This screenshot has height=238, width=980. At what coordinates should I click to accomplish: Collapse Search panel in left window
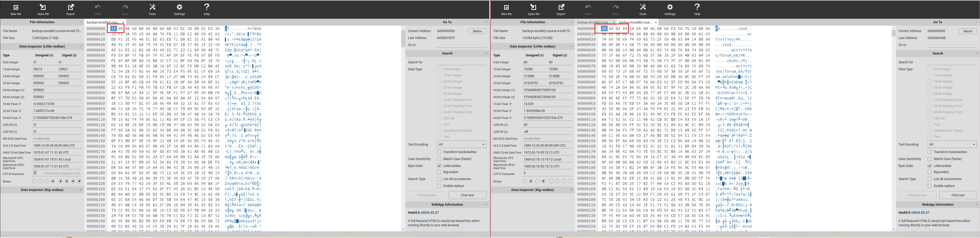click(x=486, y=53)
